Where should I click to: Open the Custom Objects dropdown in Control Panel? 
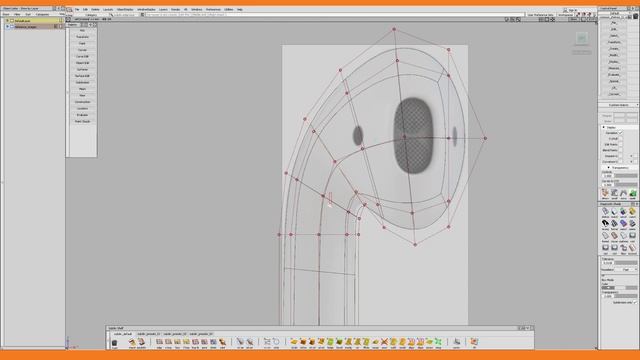(618, 105)
